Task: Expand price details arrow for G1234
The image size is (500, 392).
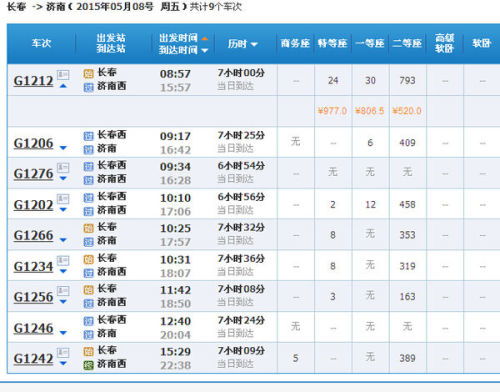Action: point(63,271)
